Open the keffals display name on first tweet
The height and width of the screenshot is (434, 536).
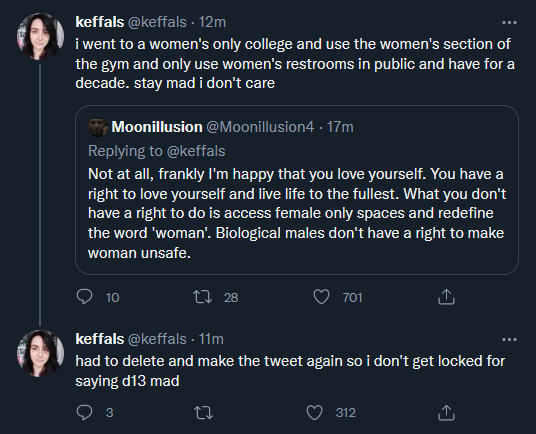(99, 22)
